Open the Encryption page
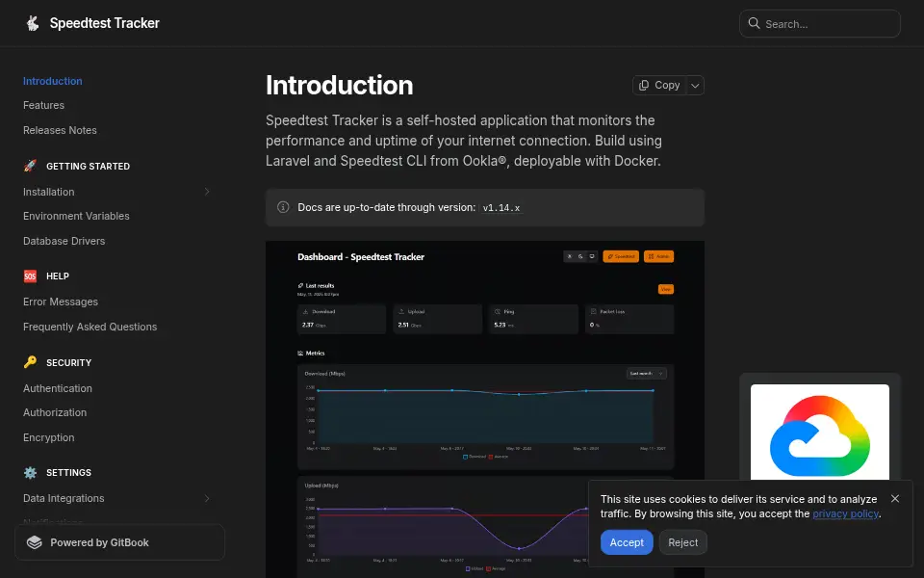 [x=48, y=437]
